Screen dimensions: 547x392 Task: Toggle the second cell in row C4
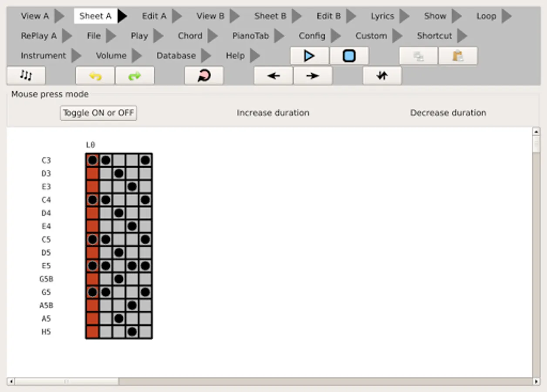tap(105, 200)
